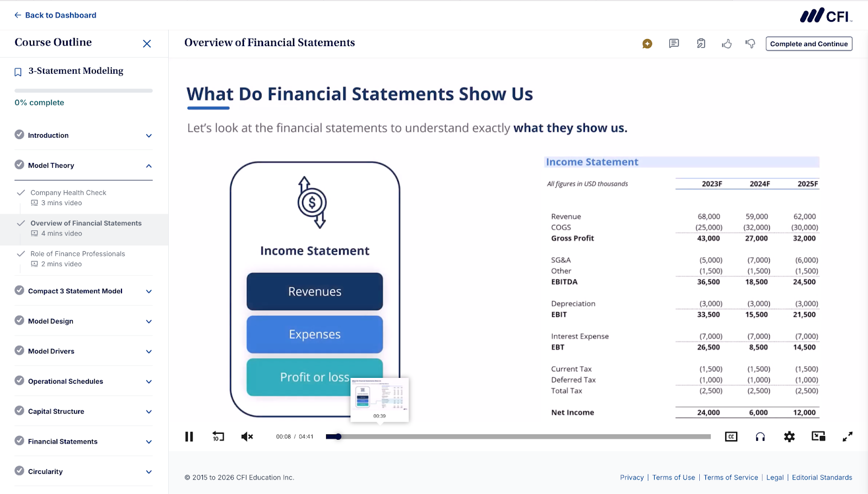Enter fullscreen video mode
The width and height of the screenshot is (868, 494).
pyautogui.click(x=847, y=436)
